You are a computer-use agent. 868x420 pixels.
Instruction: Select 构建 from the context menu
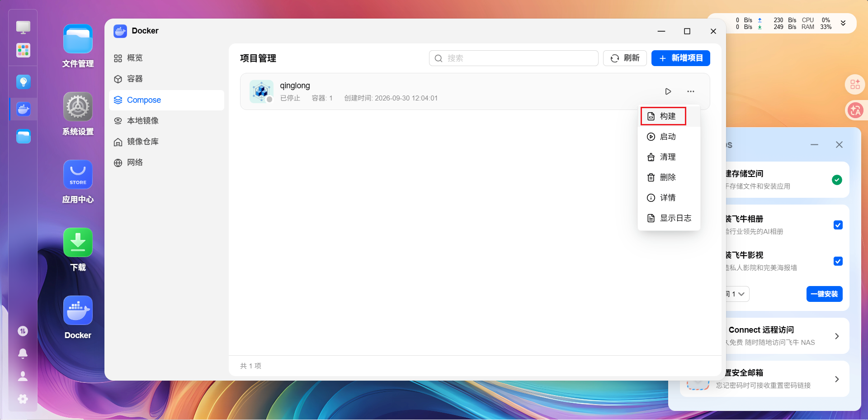[x=669, y=116]
